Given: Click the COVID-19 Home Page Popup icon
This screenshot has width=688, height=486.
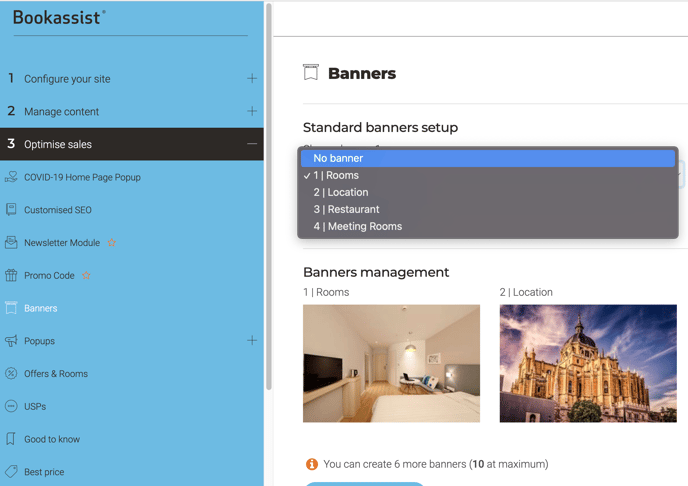Looking at the screenshot, I should coord(11,177).
